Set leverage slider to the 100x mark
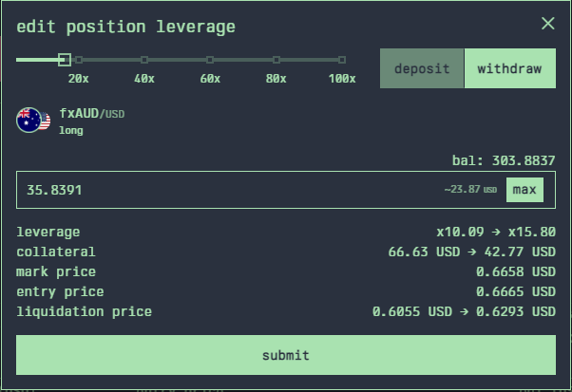The height and width of the screenshot is (392, 572). (x=341, y=60)
